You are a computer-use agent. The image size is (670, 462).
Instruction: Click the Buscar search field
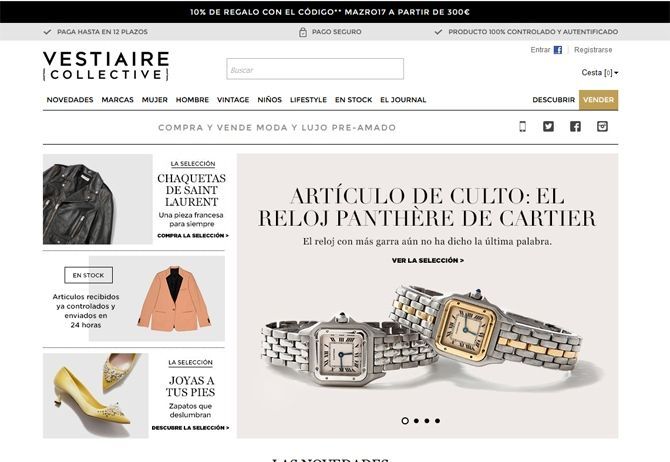(x=315, y=69)
